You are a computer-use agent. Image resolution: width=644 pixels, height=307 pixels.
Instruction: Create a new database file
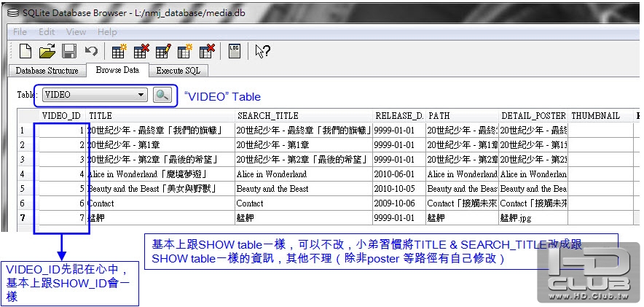25,51
